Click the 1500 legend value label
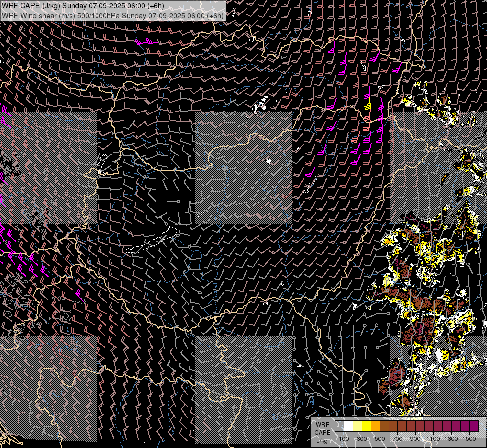 [x=469, y=439]
